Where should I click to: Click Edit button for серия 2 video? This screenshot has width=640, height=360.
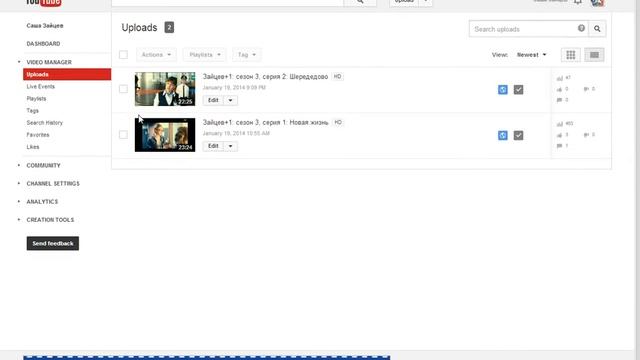click(213, 100)
